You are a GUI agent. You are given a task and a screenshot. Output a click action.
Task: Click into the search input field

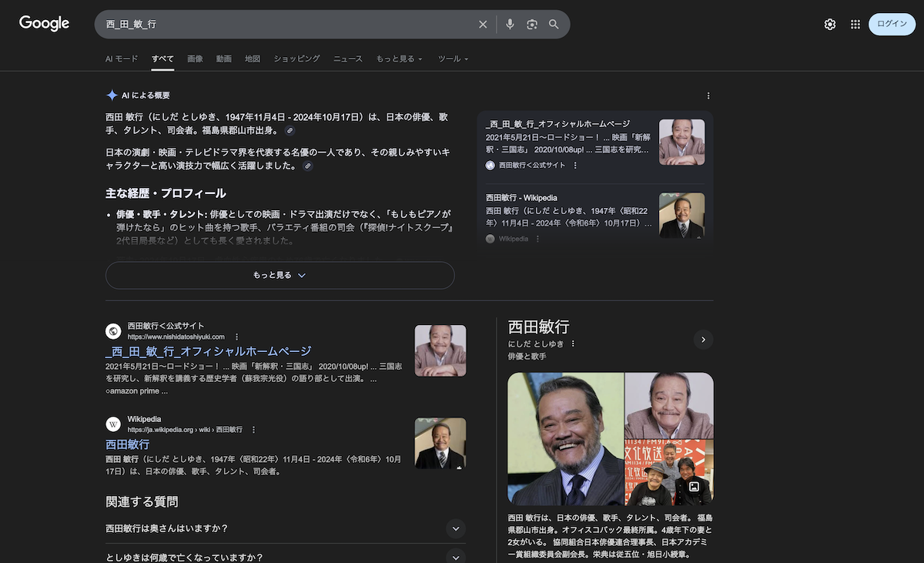tap(285, 25)
